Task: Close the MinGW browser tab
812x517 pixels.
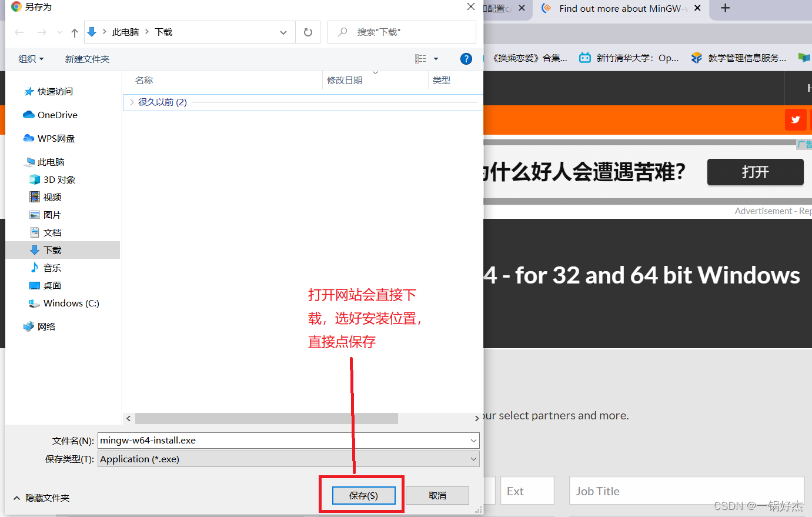Action: click(697, 8)
